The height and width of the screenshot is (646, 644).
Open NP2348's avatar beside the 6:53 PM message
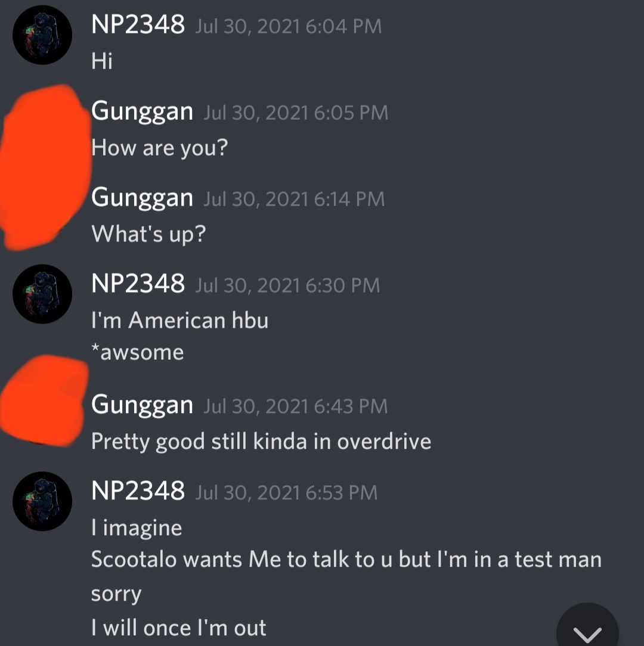(x=42, y=501)
